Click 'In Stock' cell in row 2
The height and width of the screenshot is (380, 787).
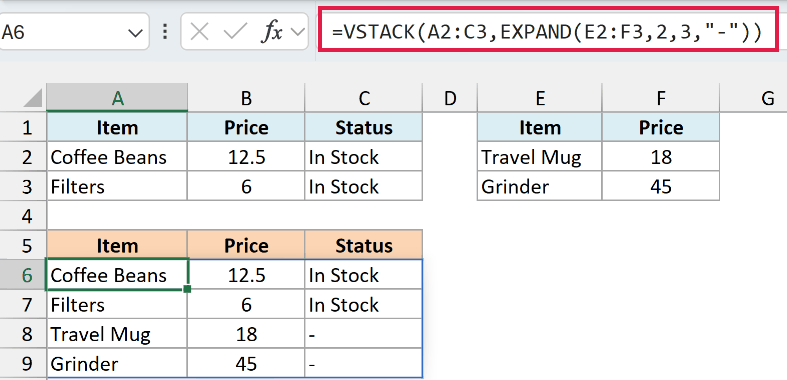363,157
